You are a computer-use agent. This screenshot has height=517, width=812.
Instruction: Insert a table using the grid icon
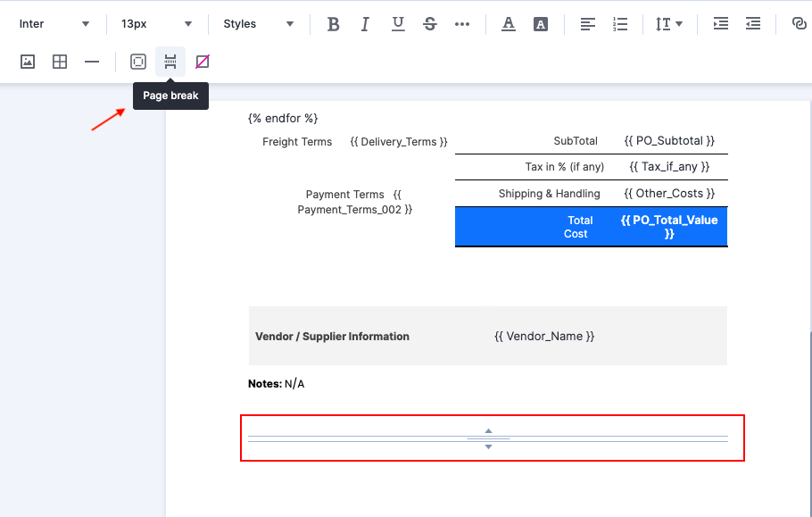(60, 62)
